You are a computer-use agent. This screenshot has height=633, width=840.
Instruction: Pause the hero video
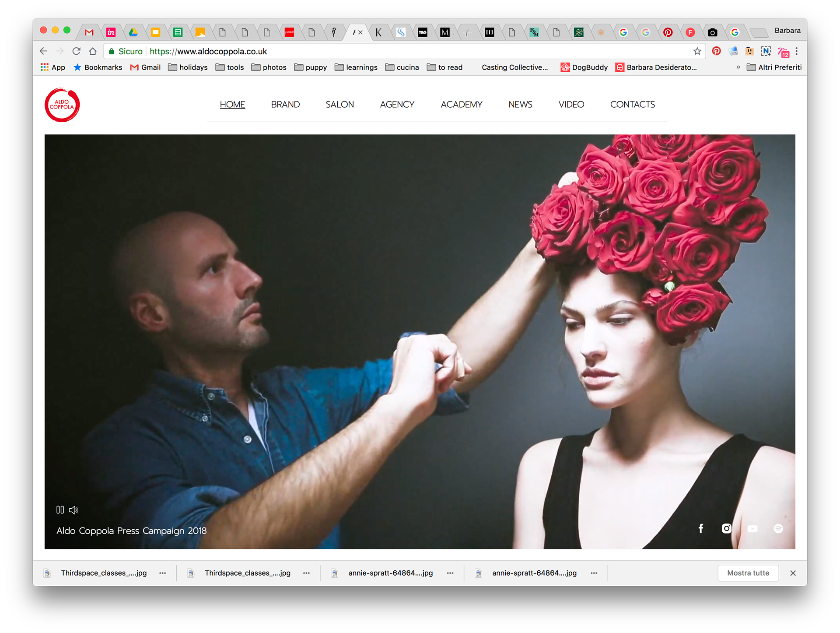[60, 510]
